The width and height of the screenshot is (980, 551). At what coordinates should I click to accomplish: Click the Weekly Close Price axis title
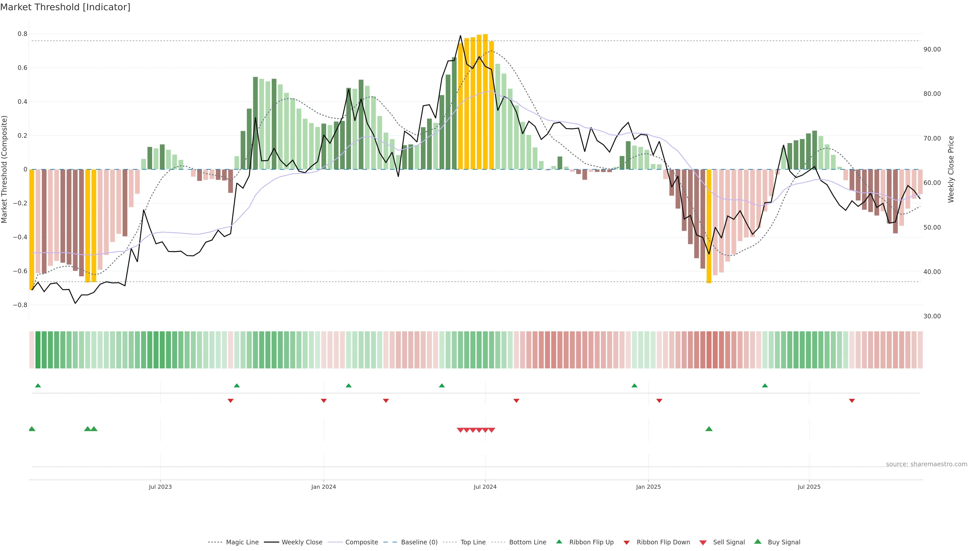click(951, 169)
